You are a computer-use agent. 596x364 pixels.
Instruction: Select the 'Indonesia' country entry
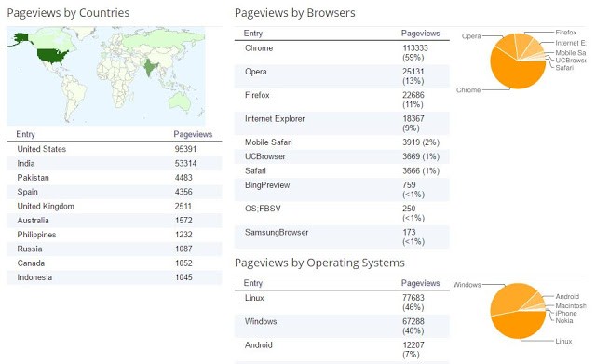click(x=34, y=277)
